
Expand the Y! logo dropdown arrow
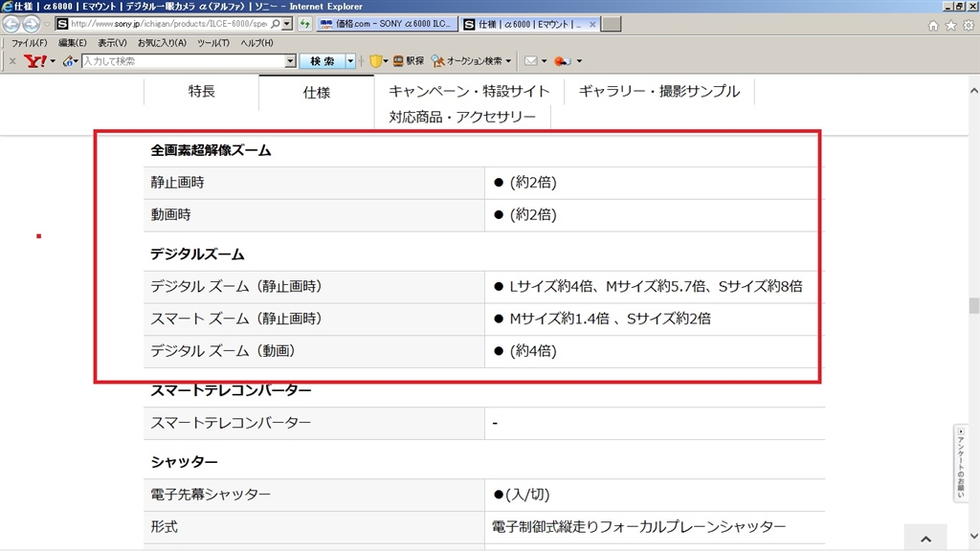(53, 61)
